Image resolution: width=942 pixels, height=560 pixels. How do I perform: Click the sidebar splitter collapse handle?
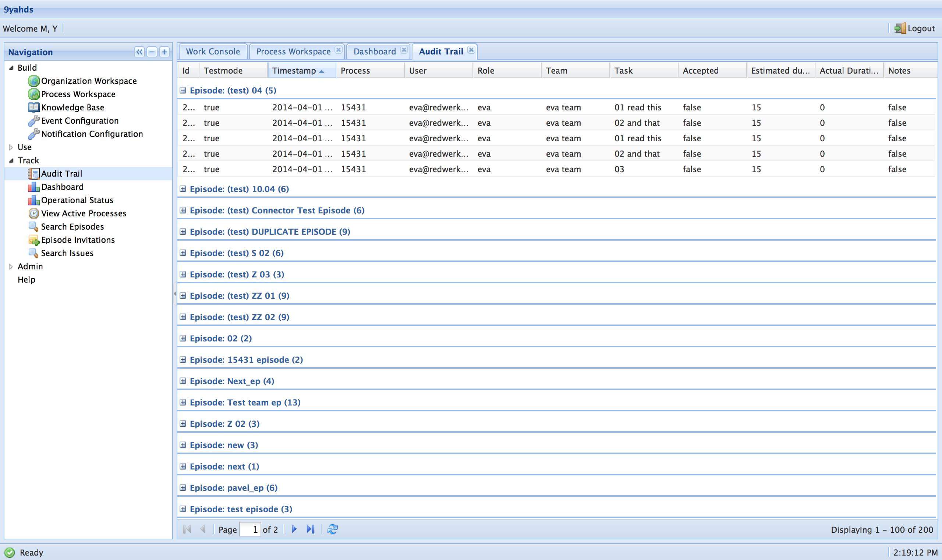point(175,293)
